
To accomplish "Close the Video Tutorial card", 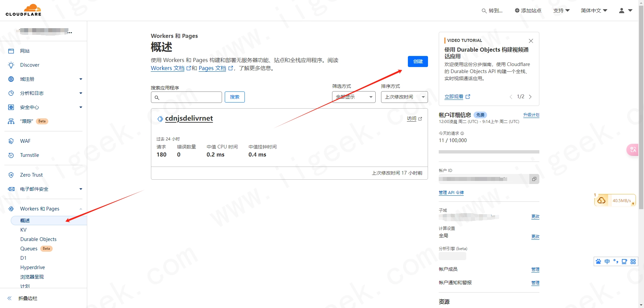I will [x=531, y=41].
